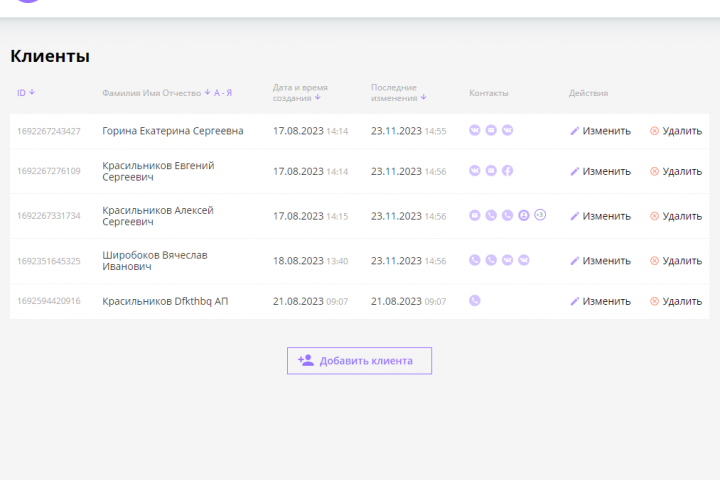Click the add-person icon on Добавить клиента

click(x=306, y=361)
